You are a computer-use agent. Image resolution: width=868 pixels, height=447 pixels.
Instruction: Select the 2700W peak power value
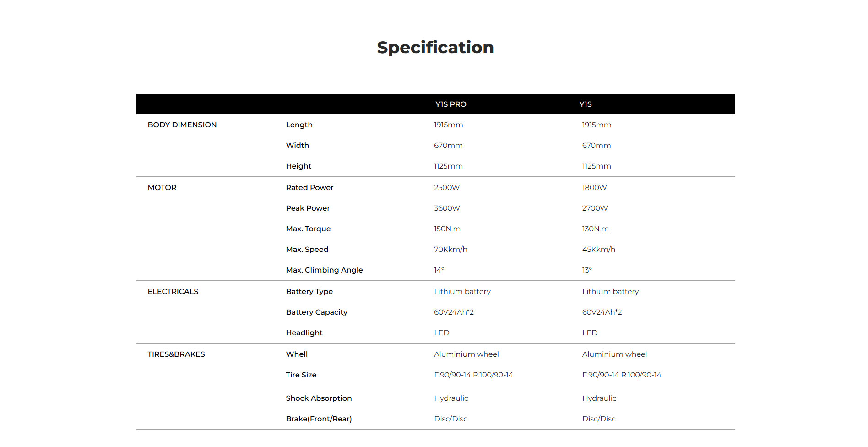pos(595,208)
